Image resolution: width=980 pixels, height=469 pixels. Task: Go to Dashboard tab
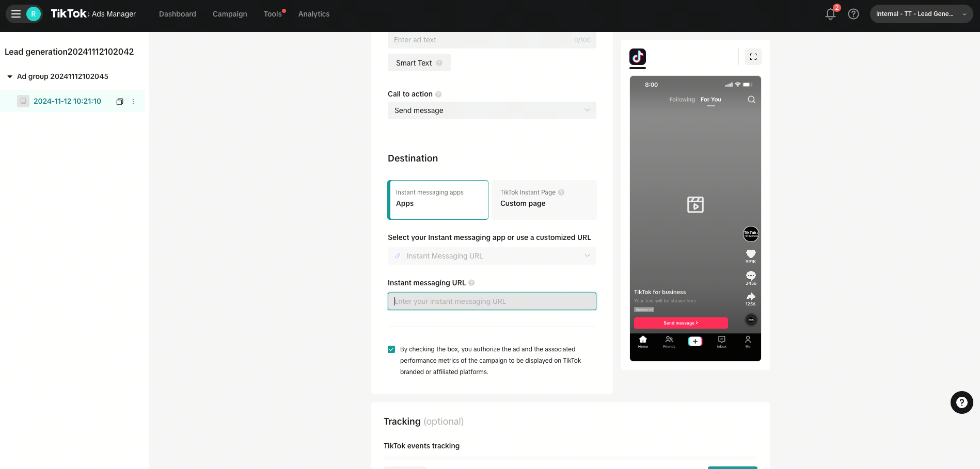tap(178, 14)
